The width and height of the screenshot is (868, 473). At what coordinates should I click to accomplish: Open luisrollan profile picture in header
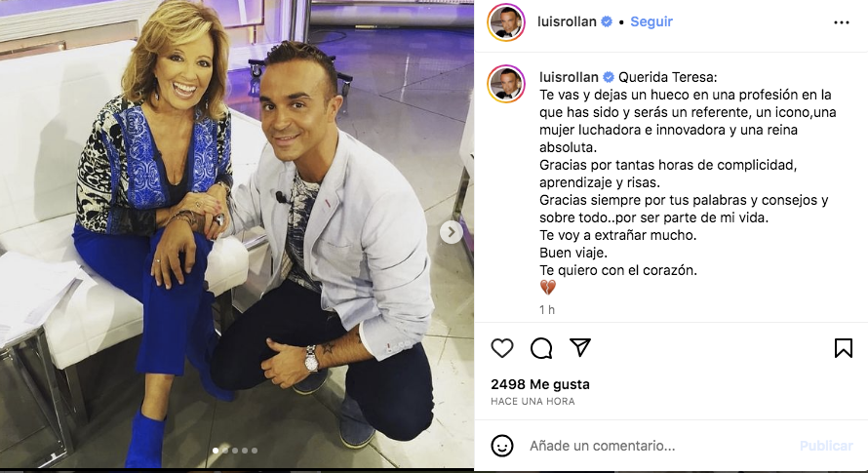(x=506, y=22)
